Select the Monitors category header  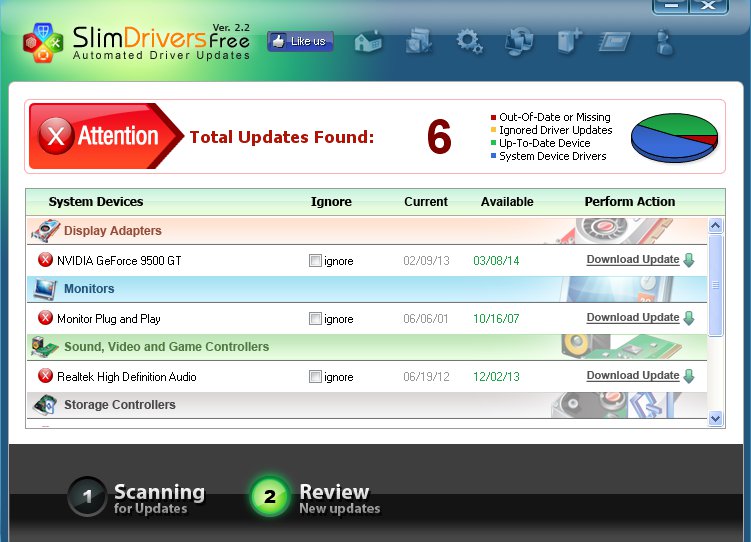(x=367, y=289)
